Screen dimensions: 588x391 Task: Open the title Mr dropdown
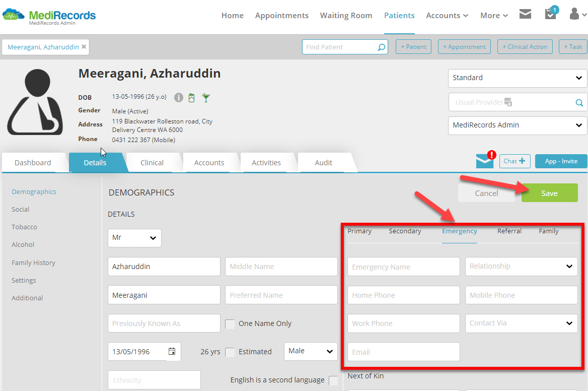point(134,238)
